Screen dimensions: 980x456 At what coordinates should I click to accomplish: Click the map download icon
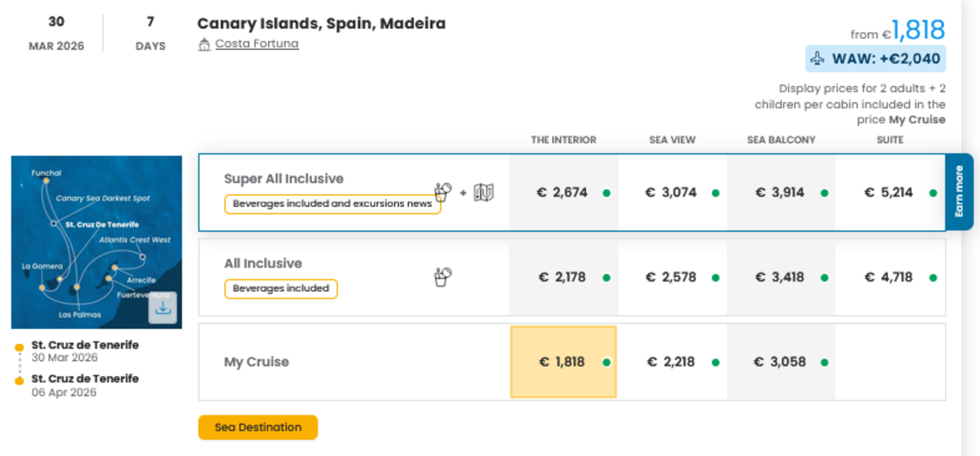point(163,308)
